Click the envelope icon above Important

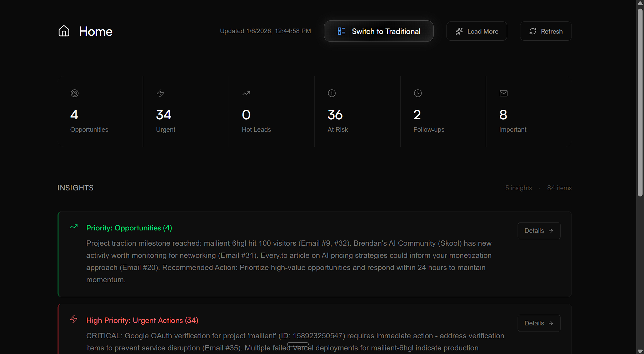click(x=503, y=93)
